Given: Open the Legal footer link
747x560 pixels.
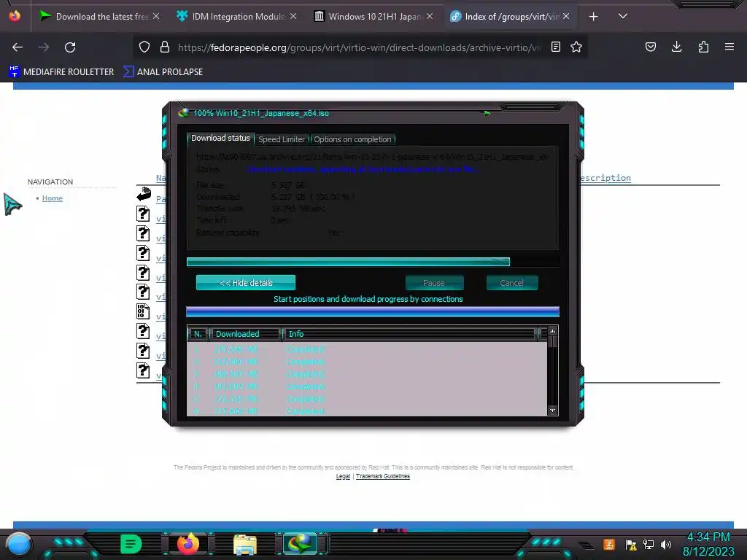Looking at the screenshot, I should pos(343,476).
